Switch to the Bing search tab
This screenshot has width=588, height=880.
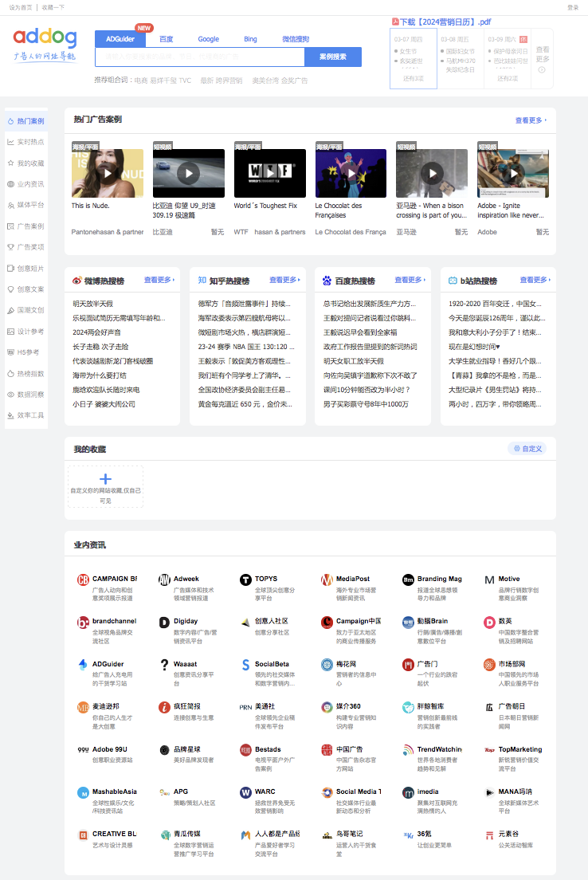pos(250,39)
